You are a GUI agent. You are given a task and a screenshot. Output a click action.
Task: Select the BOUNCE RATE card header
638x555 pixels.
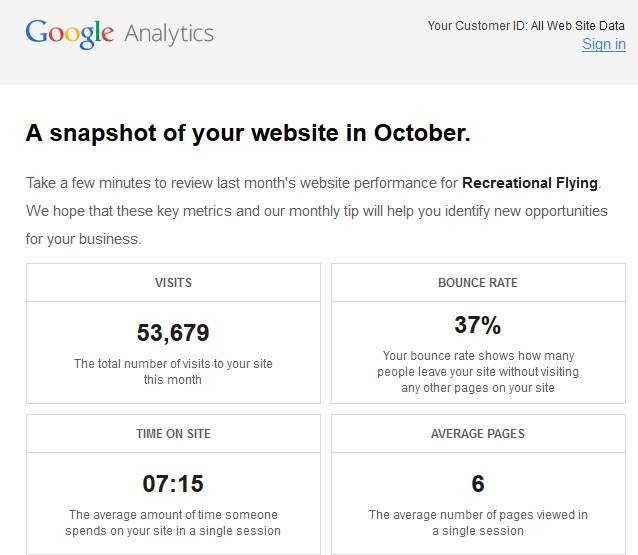pyautogui.click(x=478, y=282)
